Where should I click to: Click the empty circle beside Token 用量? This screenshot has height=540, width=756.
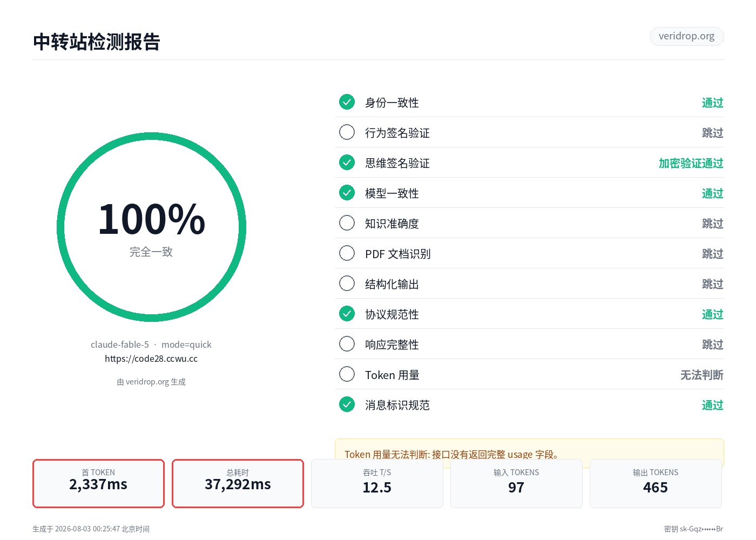point(347,374)
